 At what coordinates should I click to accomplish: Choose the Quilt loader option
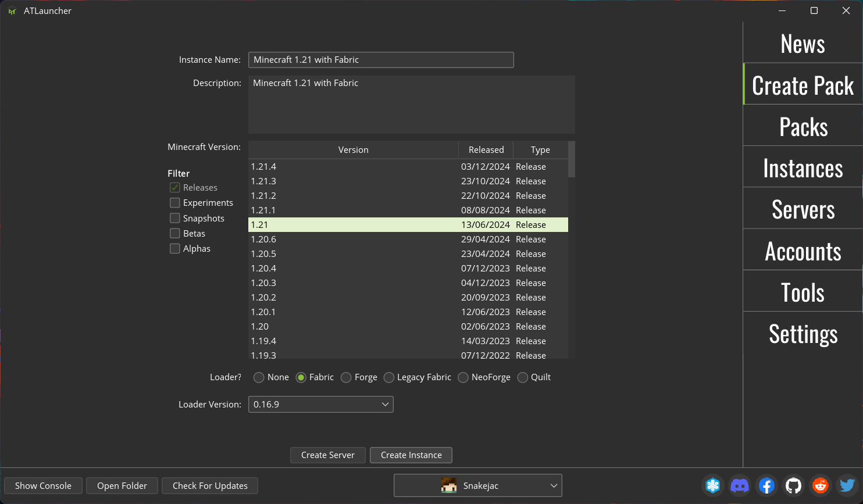pyautogui.click(x=523, y=378)
